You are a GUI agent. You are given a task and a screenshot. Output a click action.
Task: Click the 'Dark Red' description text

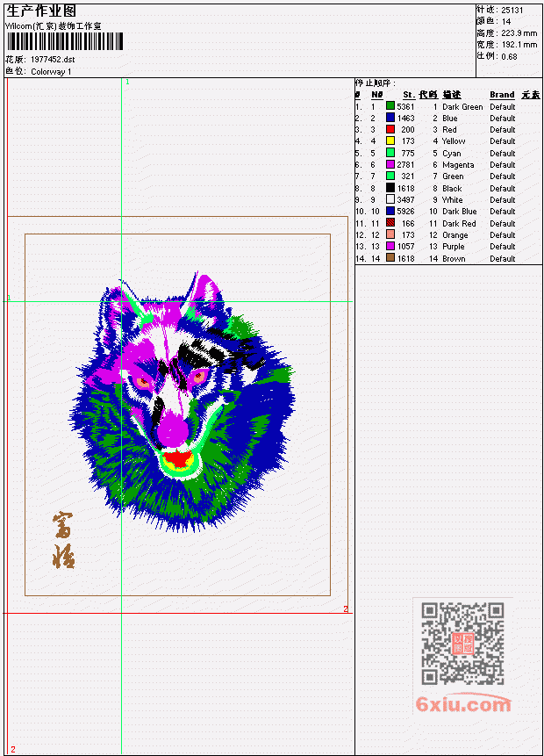(459, 224)
